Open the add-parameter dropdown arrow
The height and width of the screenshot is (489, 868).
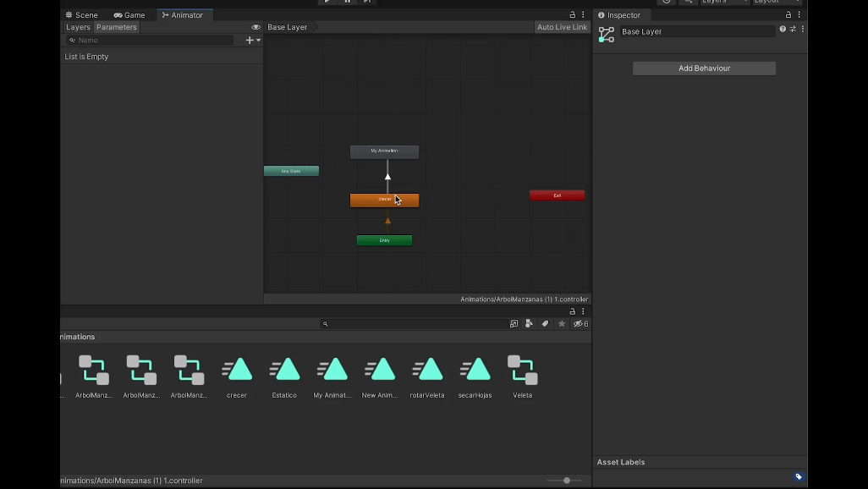(x=259, y=40)
